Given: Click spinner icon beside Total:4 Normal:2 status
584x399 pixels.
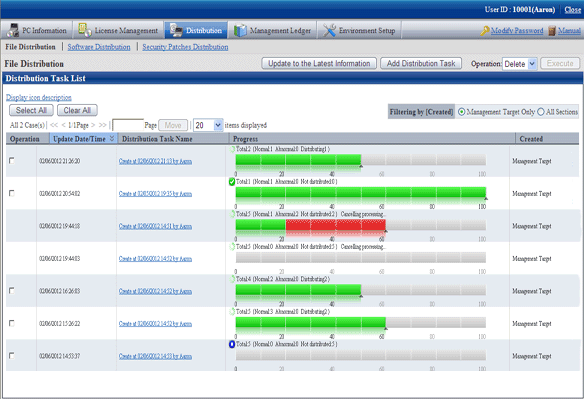Looking at the screenshot, I should point(232,279).
